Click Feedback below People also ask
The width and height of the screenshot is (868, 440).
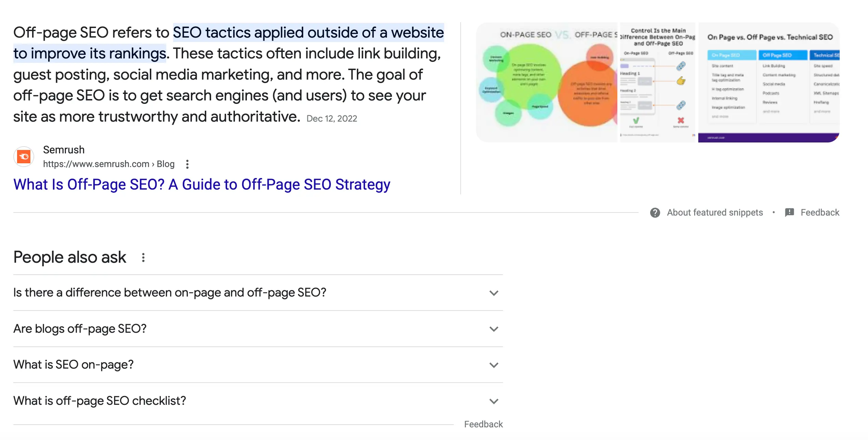[483, 424]
